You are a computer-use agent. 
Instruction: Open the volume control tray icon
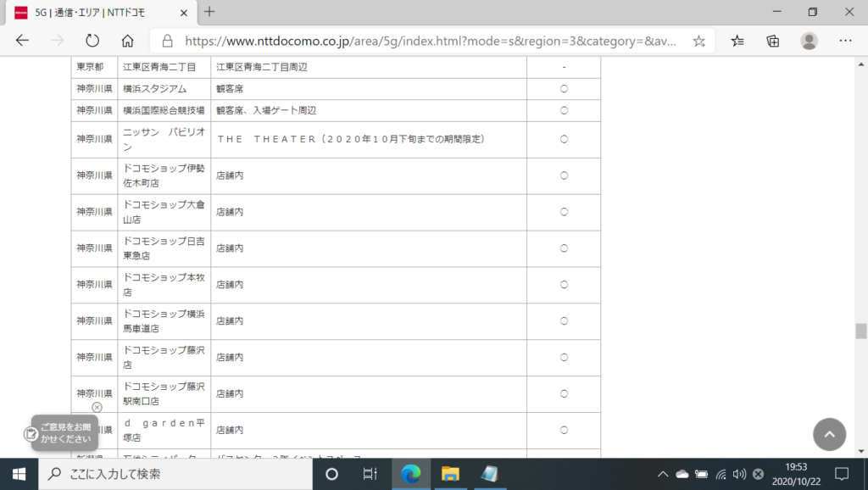point(739,474)
